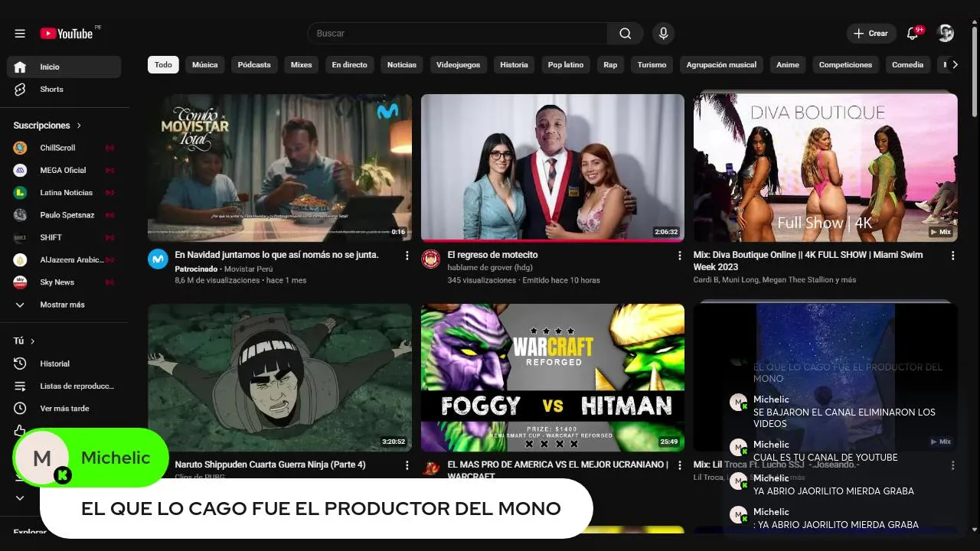Screen dimensions: 980x551
Task: Open the hamburger guide menu
Action: [20, 34]
